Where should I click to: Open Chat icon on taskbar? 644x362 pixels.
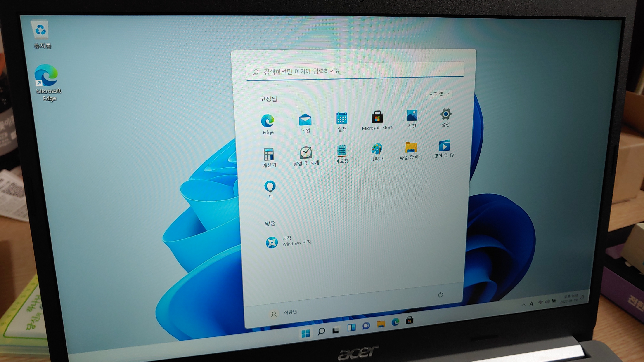[x=366, y=326]
